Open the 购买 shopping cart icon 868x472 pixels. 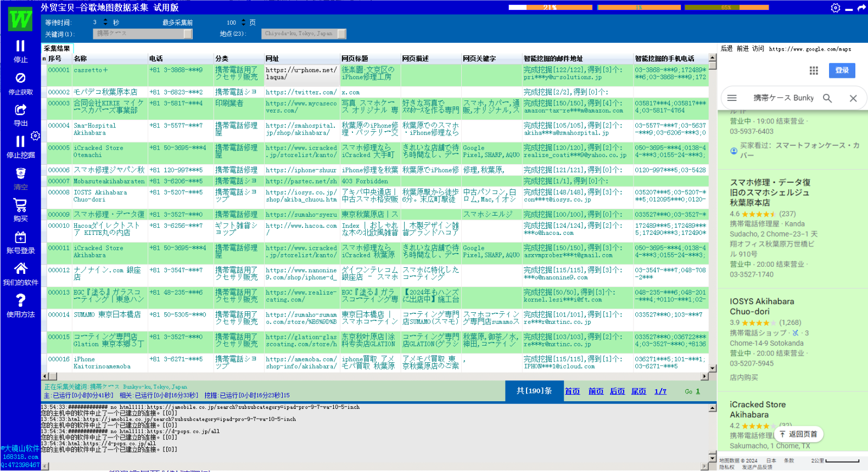coord(20,205)
